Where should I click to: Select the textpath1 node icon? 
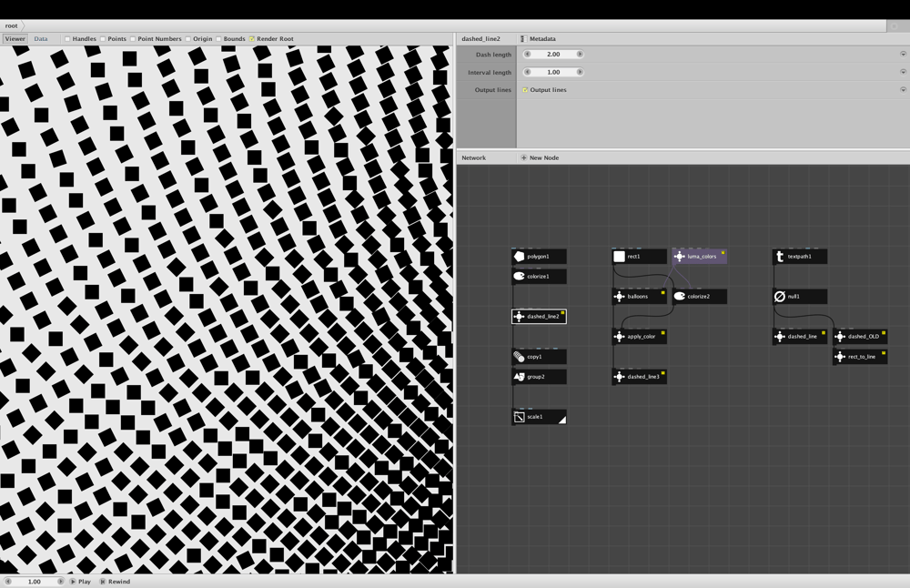pyautogui.click(x=780, y=257)
